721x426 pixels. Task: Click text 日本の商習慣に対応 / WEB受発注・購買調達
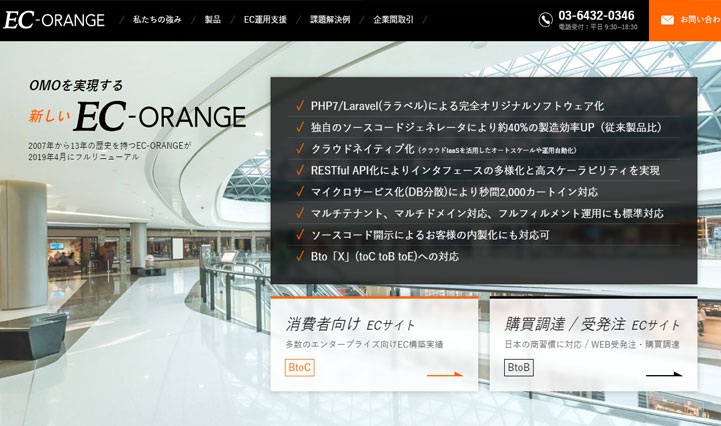pos(592,345)
